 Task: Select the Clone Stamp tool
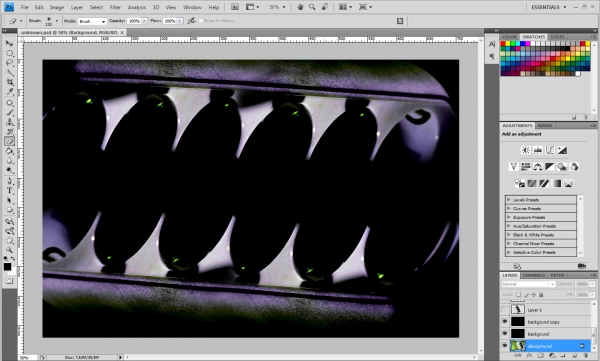pos(9,122)
